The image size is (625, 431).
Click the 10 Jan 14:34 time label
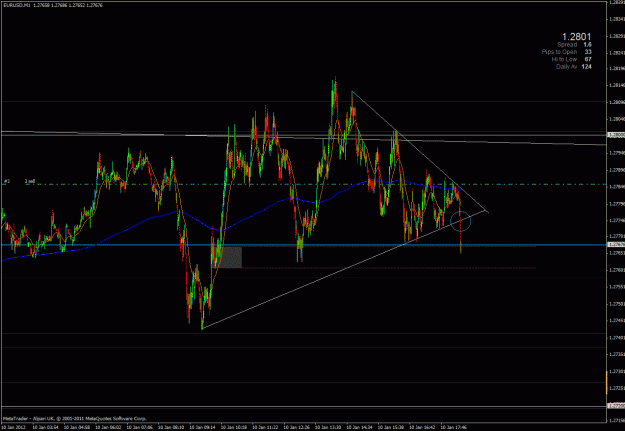click(x=359, y=427)
